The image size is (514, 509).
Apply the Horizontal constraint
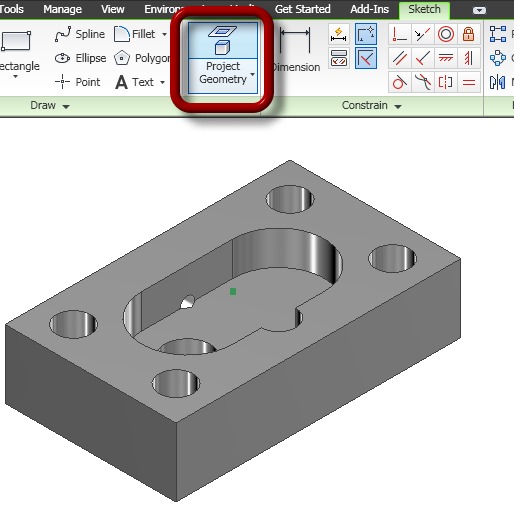tap(446, 58)
